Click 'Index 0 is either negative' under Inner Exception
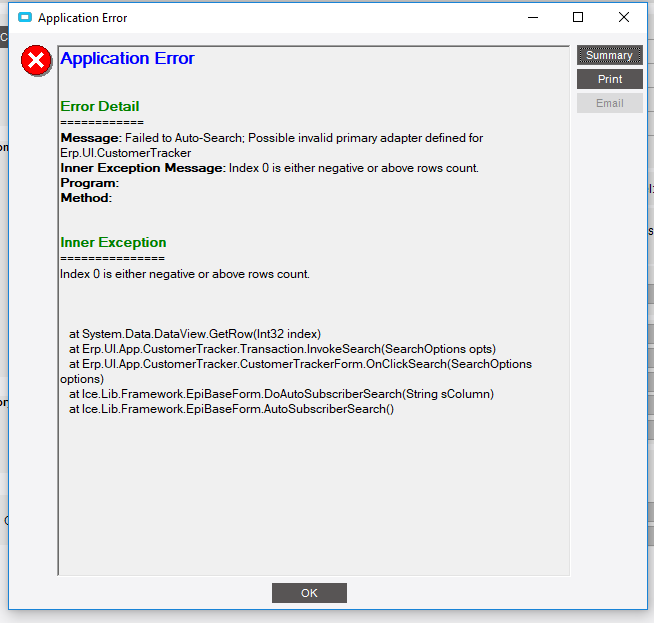Viewport: 654px width, 623px height. 185,274
